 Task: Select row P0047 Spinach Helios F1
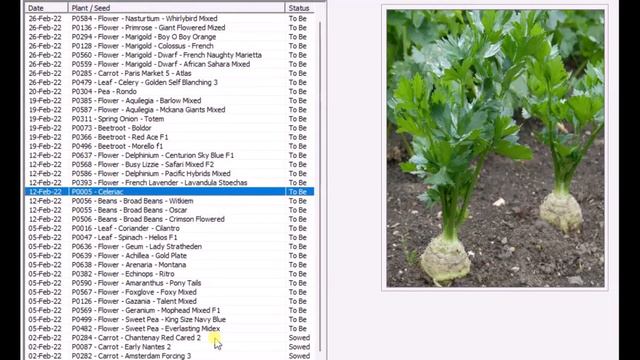pos(169,238)
